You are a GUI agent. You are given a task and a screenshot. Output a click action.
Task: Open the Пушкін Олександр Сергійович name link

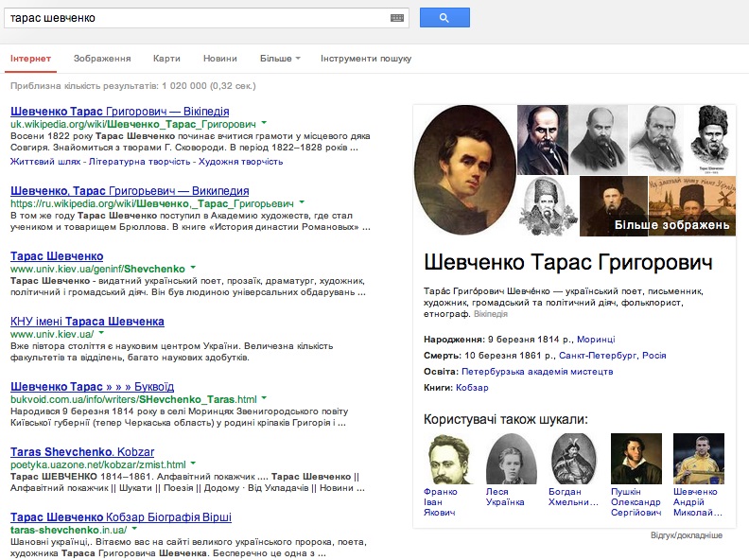click(636, 502)
